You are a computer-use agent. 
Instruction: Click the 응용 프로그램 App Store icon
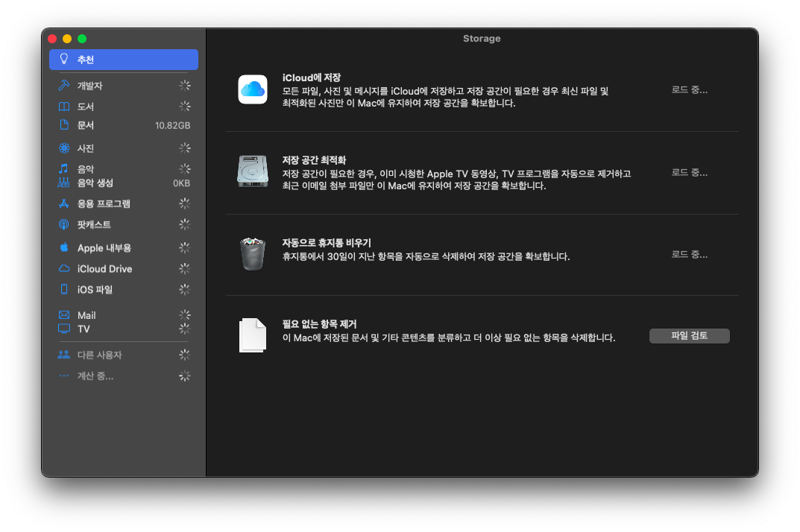point(64,203)
